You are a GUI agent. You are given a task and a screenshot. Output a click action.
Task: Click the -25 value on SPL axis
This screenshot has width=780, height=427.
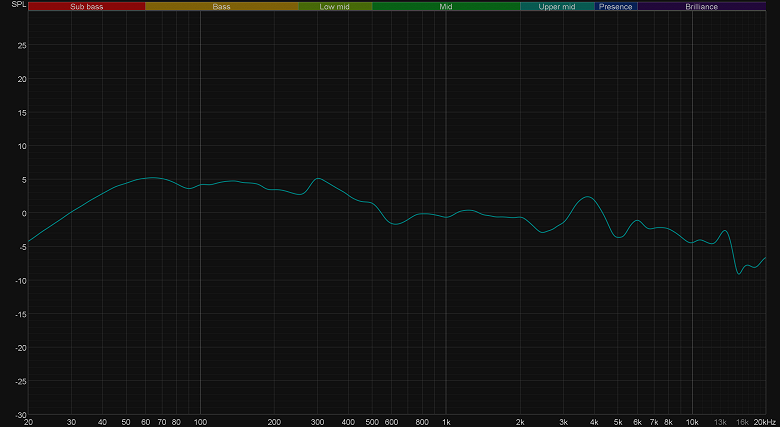21,381
